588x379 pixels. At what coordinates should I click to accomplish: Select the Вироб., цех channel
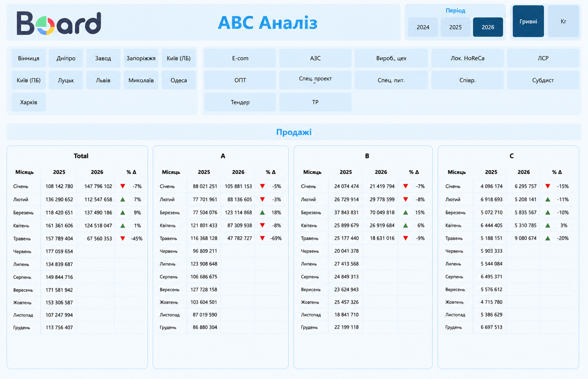[x=391, y=58]
